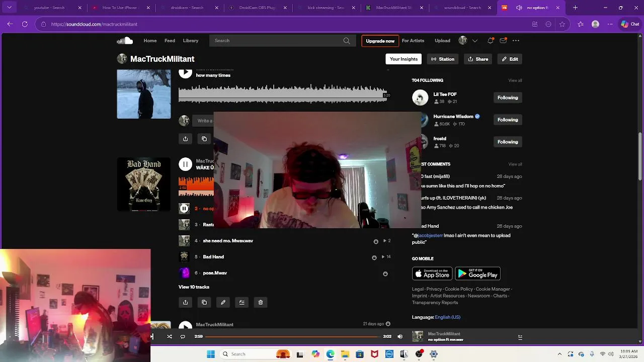Screen dimensions: 644x362
Task: Click the SoundCloud logo in the header
Action: pos(125,41)
